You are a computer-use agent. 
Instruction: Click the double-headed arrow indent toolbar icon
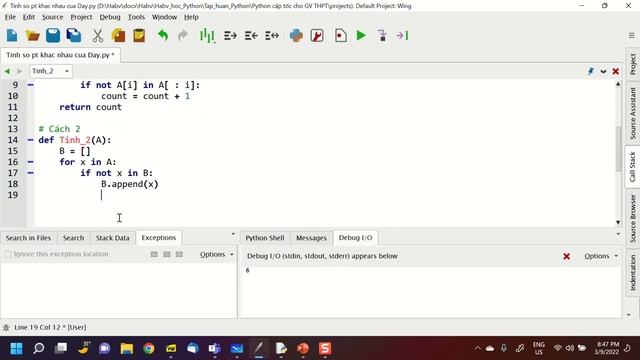coord(272,36)
